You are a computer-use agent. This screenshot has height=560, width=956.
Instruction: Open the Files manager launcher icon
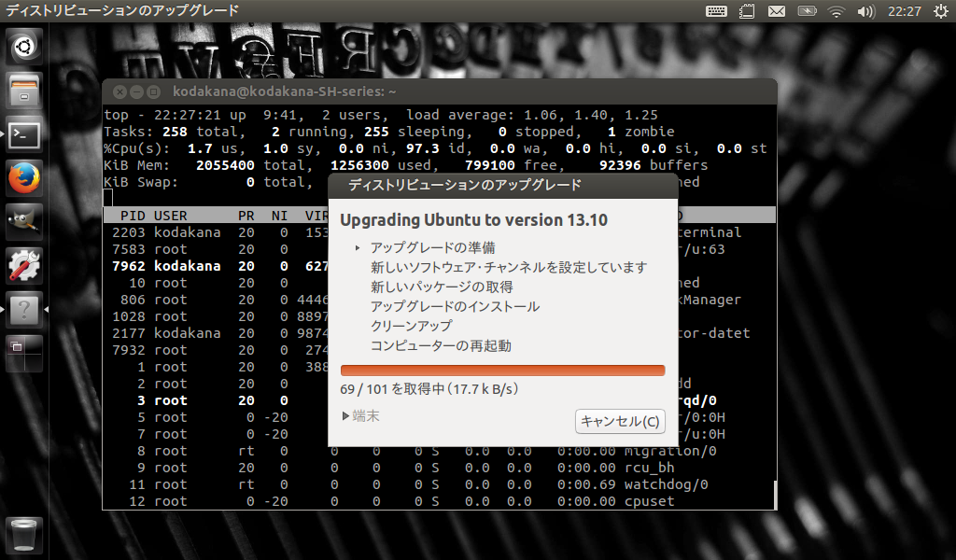[24, 91]
